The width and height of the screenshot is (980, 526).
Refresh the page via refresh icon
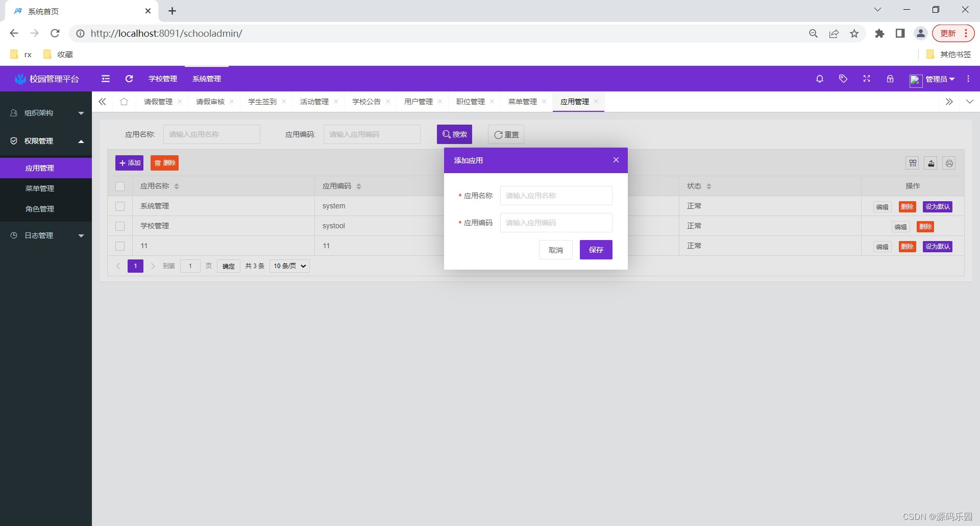pyautogui.click(x=129, y=79)
